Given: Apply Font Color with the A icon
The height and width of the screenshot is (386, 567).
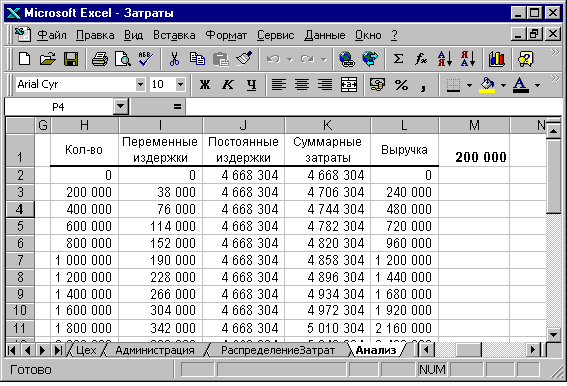Looking at the screenshot, I should [520, 85].
